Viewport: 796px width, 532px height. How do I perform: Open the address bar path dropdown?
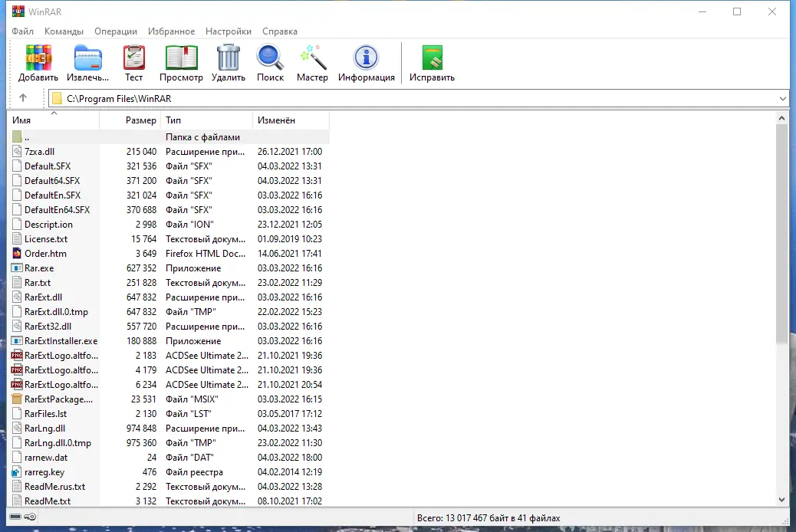click(783, 98)
